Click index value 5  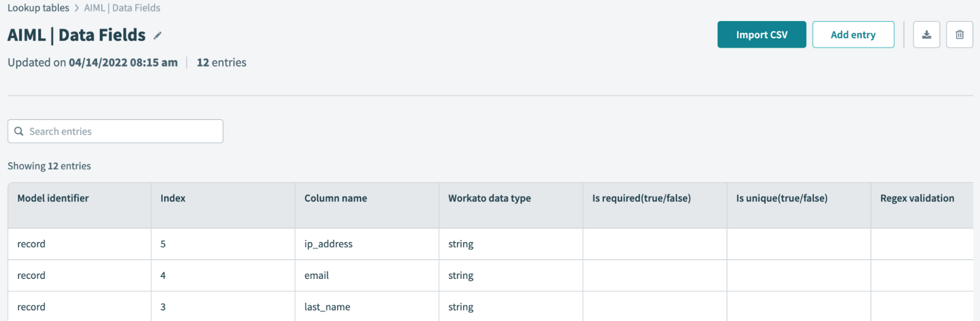coord(163,244)
